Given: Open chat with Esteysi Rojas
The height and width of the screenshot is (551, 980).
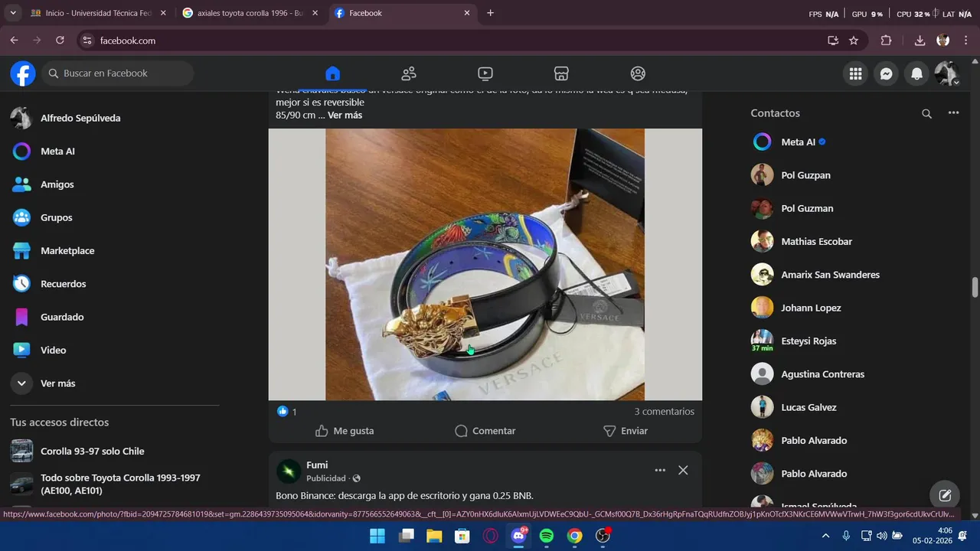Looking at the screenshot, I should pyautogui.click(x=855, y=341).
